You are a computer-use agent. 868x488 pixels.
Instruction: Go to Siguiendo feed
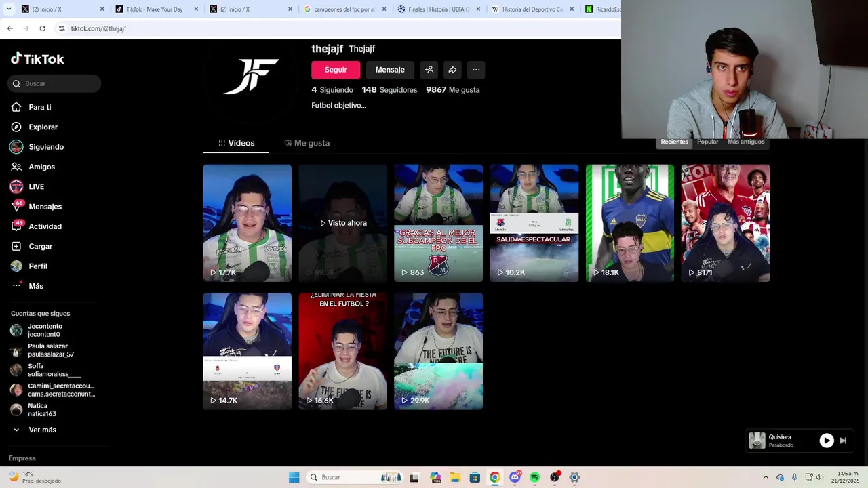(37, 147)
